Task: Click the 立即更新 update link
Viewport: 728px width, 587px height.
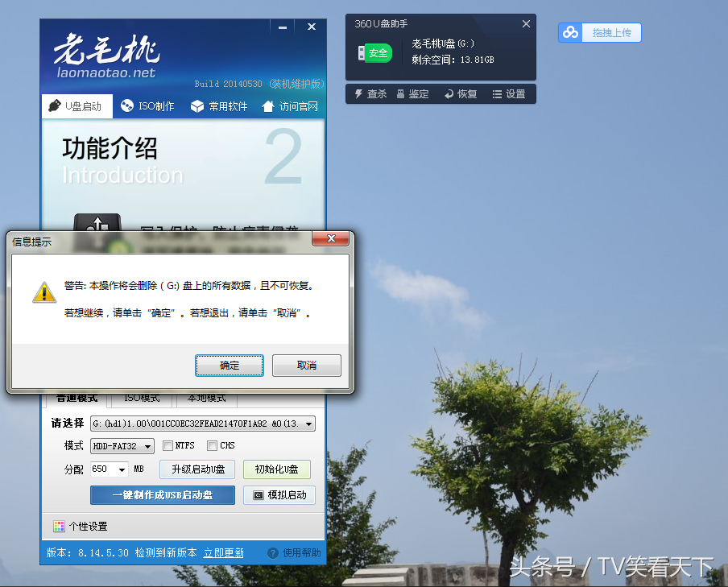Action: (x=223, y=552)
